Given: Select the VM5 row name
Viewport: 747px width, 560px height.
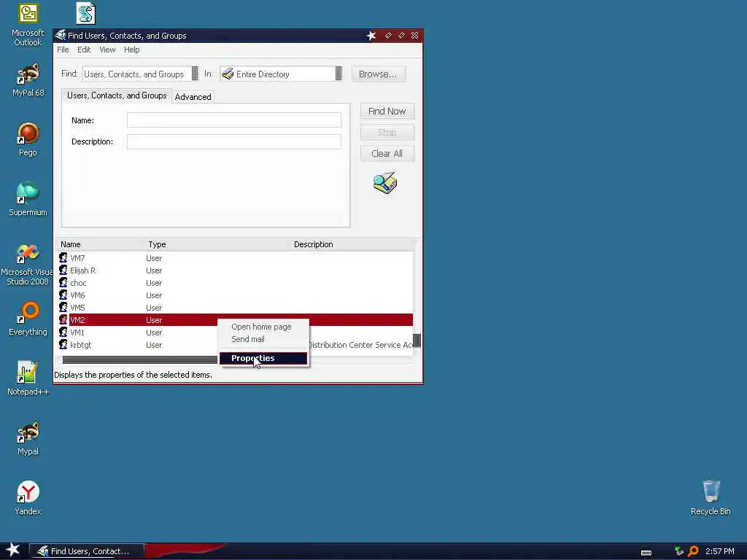Looking at the screenshot, I should click(x=77, y=308).
